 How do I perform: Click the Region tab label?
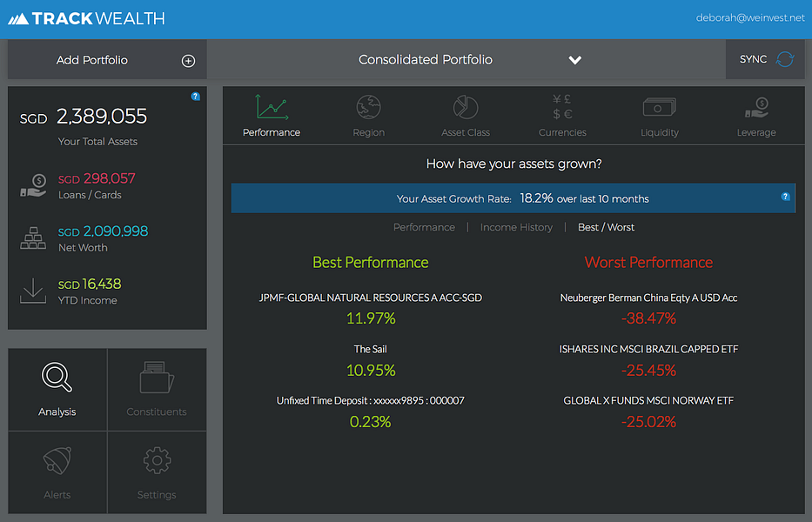pyautogui.click(x=369, y=132)
